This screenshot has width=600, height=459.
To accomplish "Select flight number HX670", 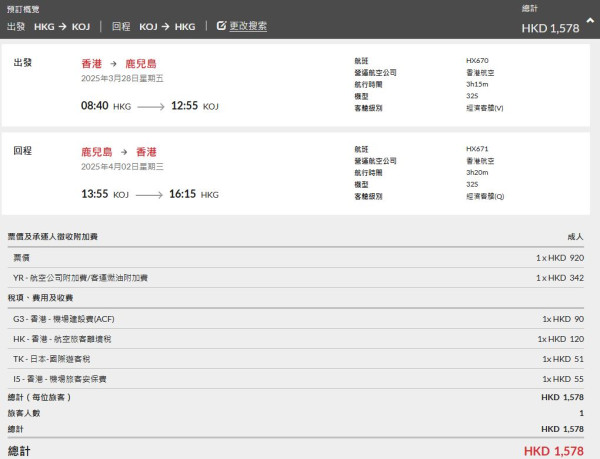I will (x=477, y=60).
